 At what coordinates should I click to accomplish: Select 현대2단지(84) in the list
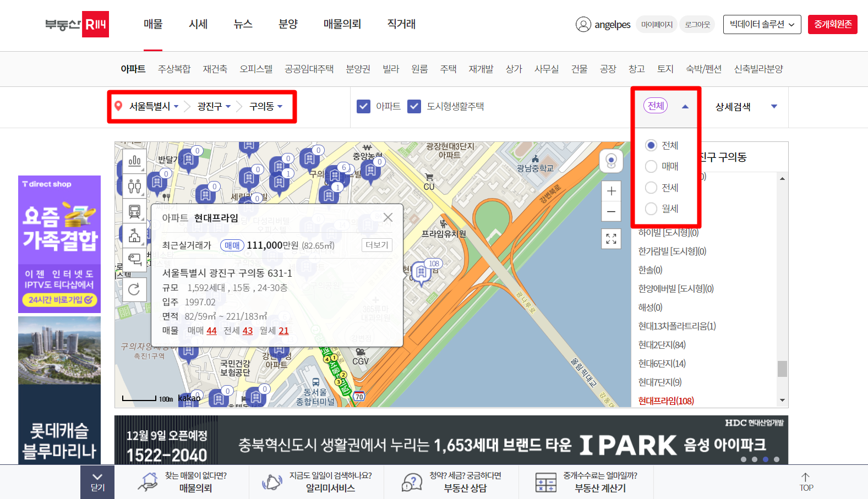click(x=662, y=345)
